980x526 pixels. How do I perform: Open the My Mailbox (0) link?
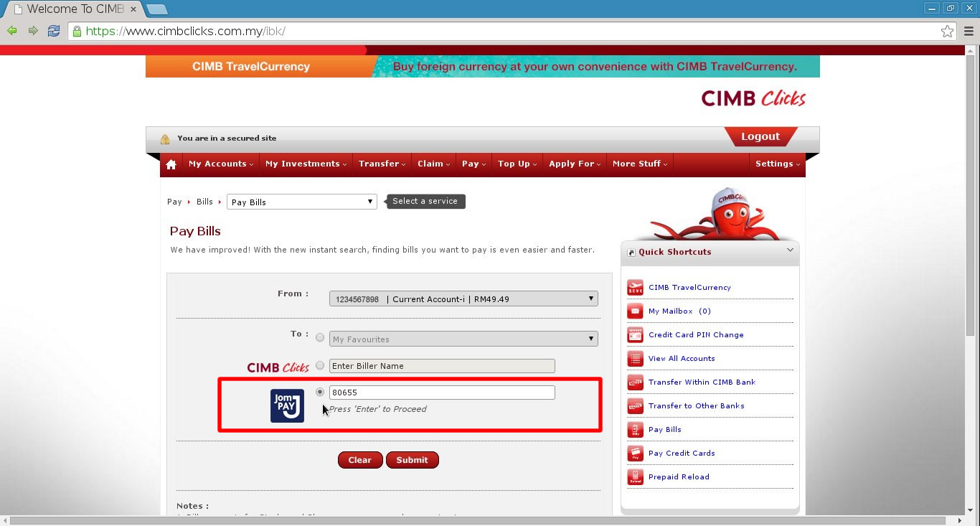tap(679, 311)
